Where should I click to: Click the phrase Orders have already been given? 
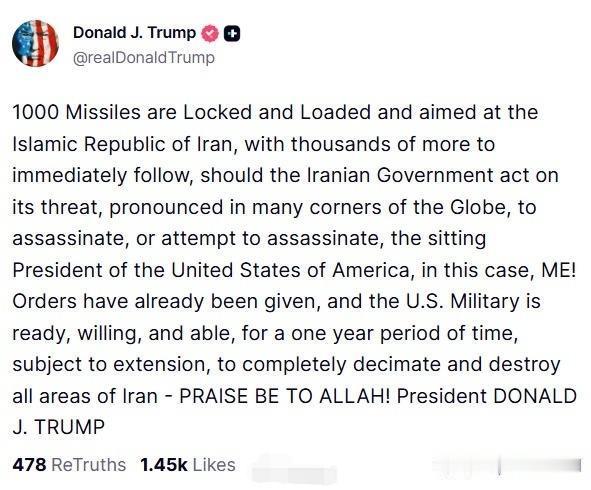[x=167, y=301]
